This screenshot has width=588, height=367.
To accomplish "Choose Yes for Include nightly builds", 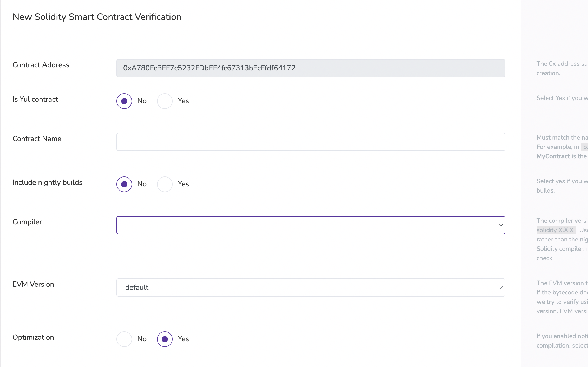I will pos(165,184).
